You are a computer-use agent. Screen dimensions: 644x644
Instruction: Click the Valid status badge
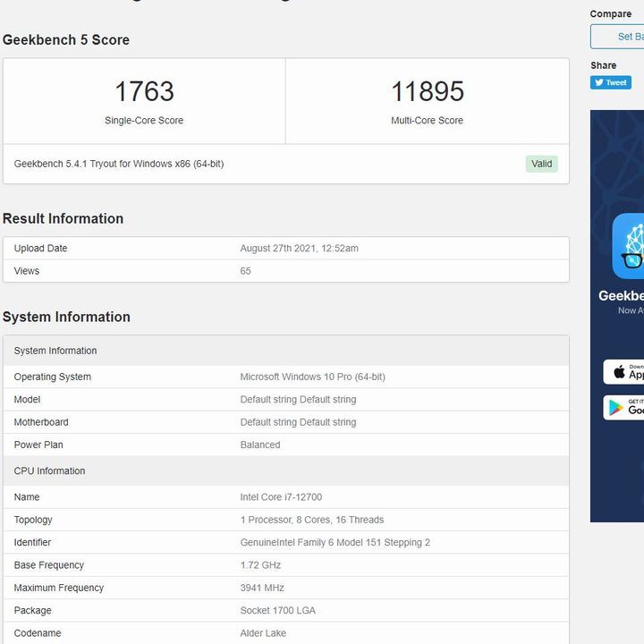(541, 164)
